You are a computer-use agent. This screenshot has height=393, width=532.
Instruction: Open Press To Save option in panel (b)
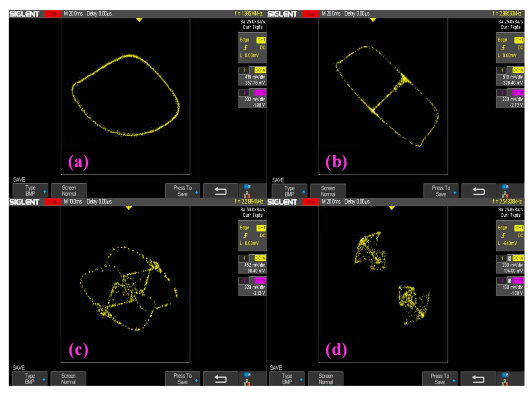pos(441,191)
